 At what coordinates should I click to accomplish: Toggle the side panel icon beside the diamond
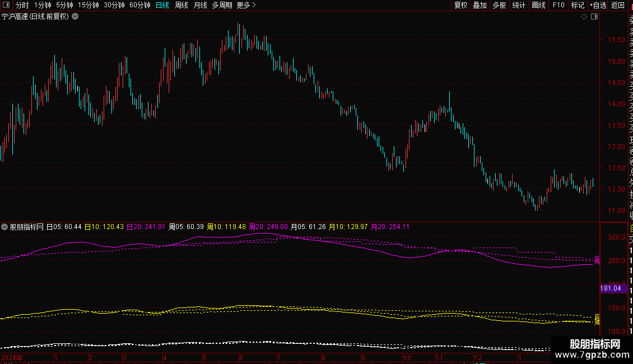point(594,17)
